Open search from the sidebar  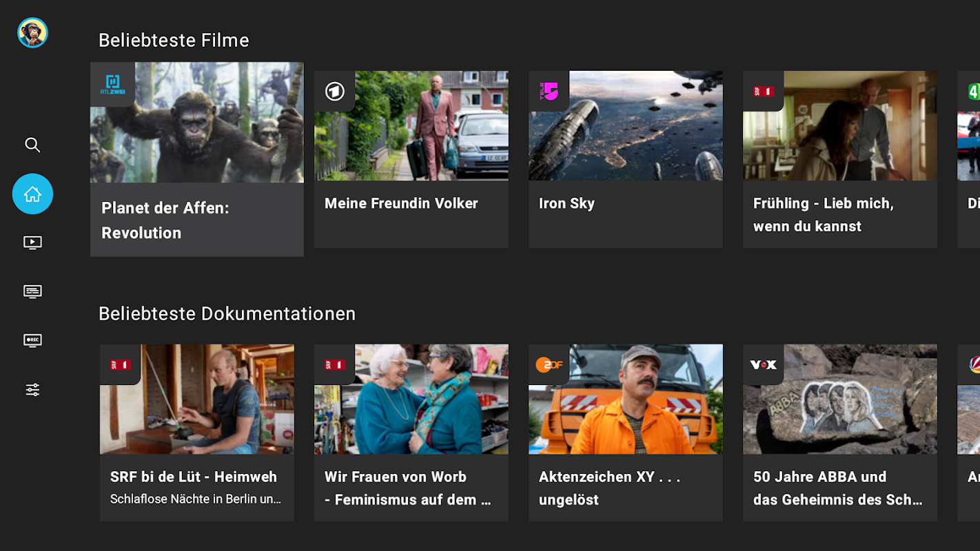pos(32,145)
